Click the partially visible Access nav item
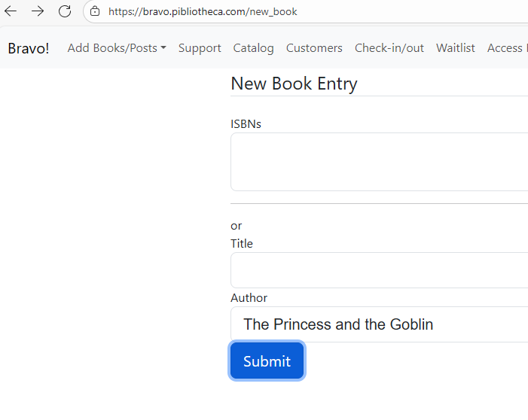 506,48
